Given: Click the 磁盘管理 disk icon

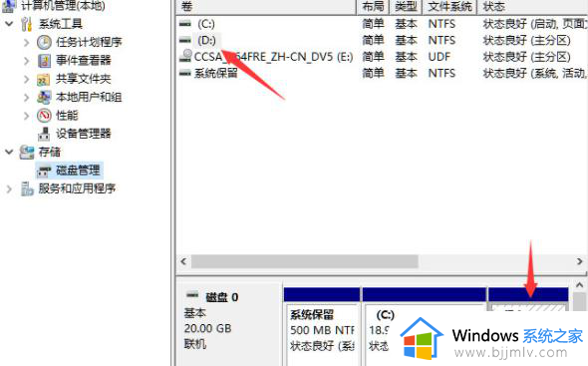Looking at the screenshot, I should (x=44, y=172).
